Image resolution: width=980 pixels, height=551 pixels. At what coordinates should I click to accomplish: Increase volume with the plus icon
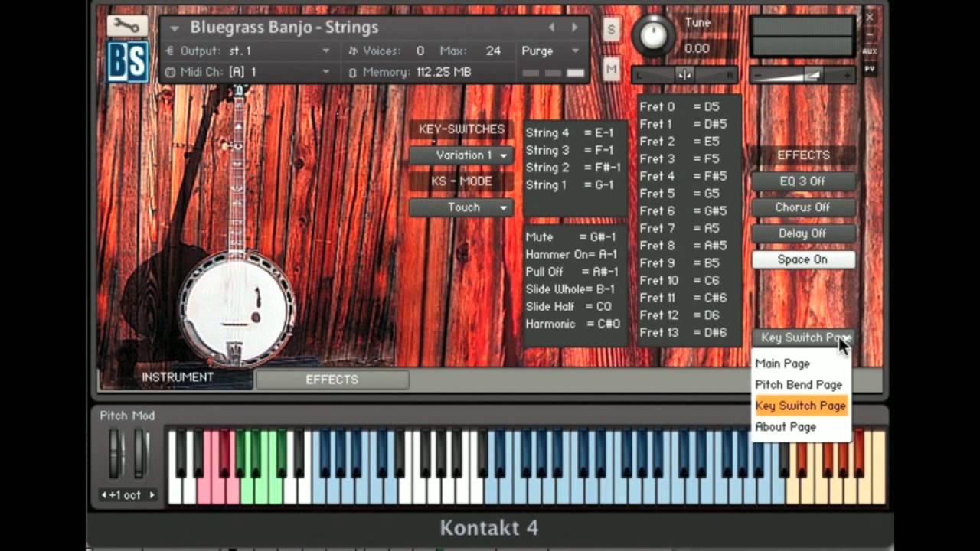click(847, 75)
